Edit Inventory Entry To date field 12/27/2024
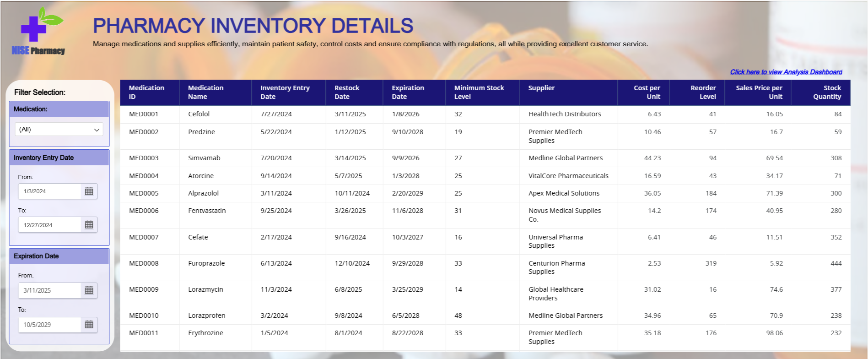 (49, 225)
